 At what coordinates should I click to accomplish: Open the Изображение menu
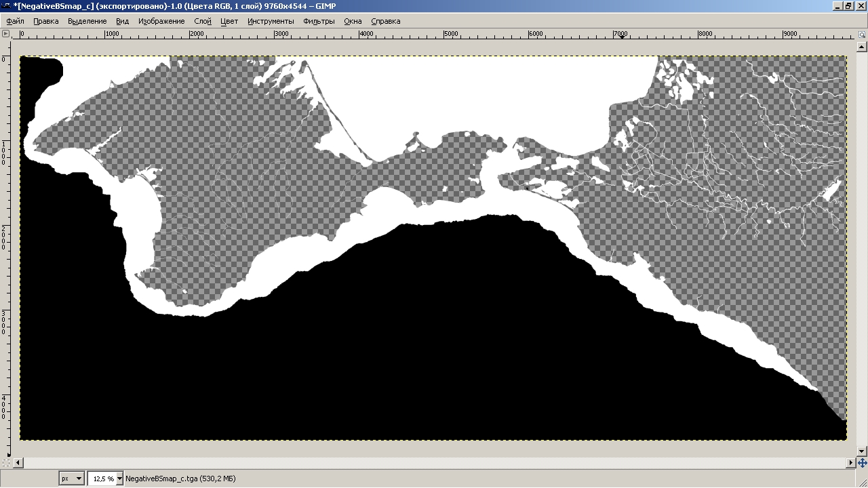pos(161,21)
